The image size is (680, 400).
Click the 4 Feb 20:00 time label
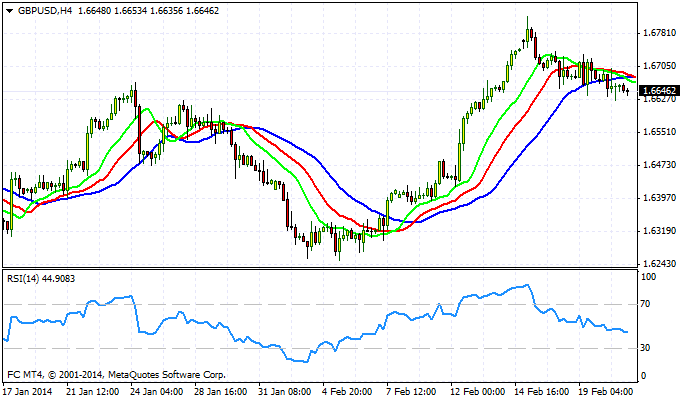pyautogui.click(x=347, y=392)
